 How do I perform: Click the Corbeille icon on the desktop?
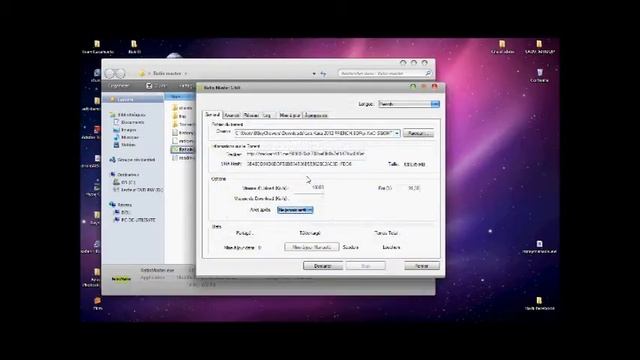tap(540, 75)
